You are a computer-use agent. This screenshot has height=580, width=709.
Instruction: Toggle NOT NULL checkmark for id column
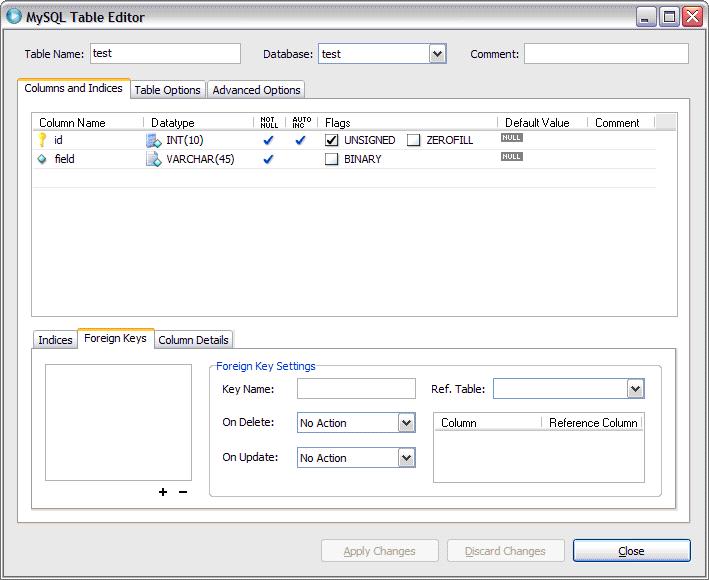point(268,141)
